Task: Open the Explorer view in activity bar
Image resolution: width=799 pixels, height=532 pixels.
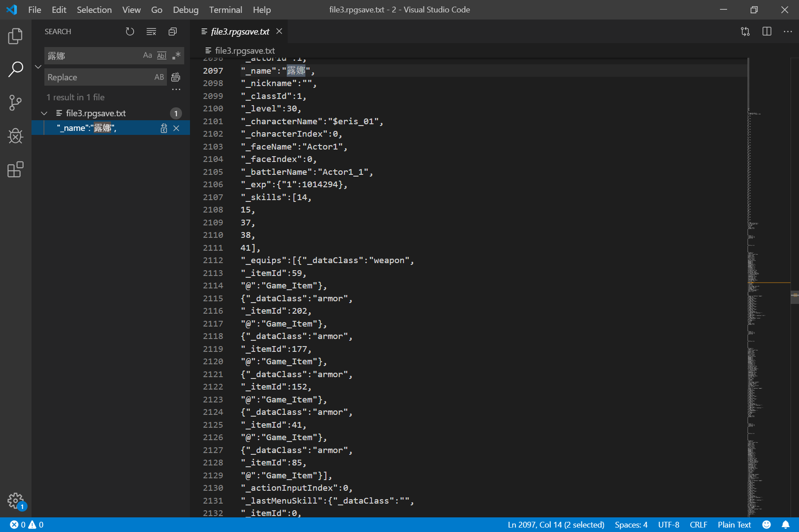Action: (x=16, y=36)
